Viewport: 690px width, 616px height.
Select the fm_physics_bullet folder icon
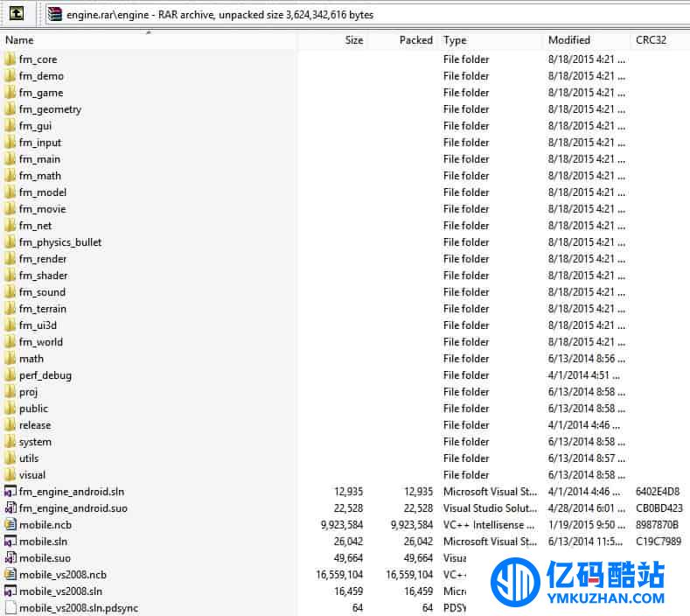(10, 242)
